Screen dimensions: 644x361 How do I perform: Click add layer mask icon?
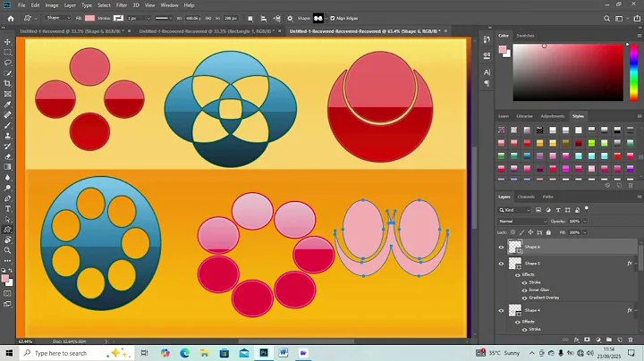click(x=587, y=340)
